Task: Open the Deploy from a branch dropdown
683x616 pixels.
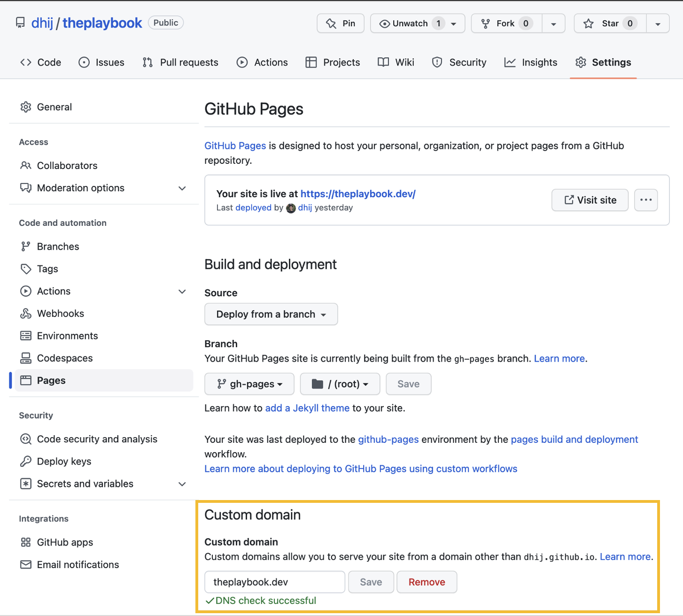Action: click(271, 314)
